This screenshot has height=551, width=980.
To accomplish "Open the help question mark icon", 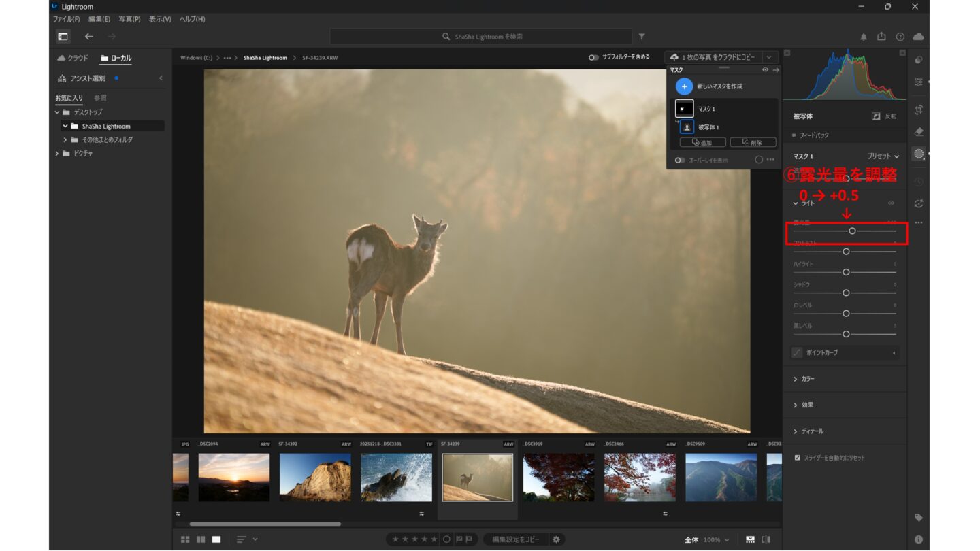I will (x=900, y=37).
